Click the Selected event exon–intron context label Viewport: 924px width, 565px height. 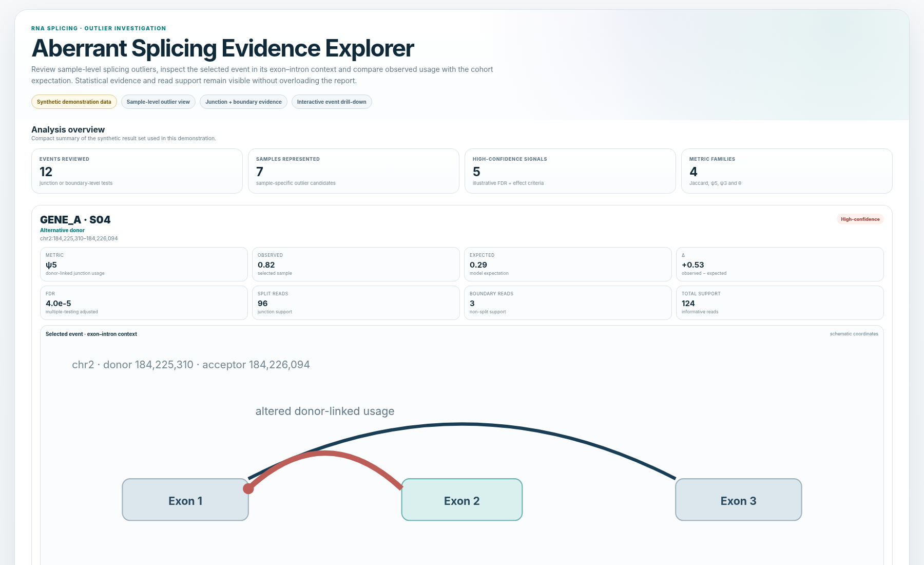(x=91, y=334)
